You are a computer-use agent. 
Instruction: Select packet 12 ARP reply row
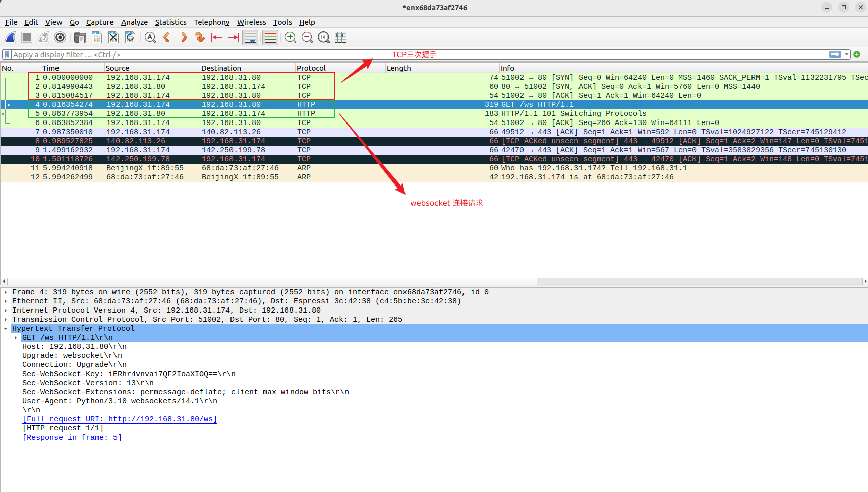[434, 177]
